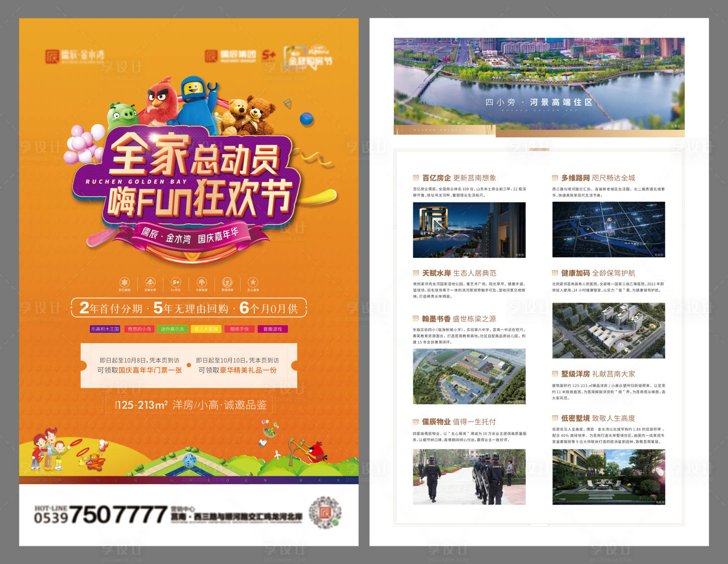728x564 pixels.
Task: Click the icon beside 儒辰物业 heading
Action: [x=416, y=421]
